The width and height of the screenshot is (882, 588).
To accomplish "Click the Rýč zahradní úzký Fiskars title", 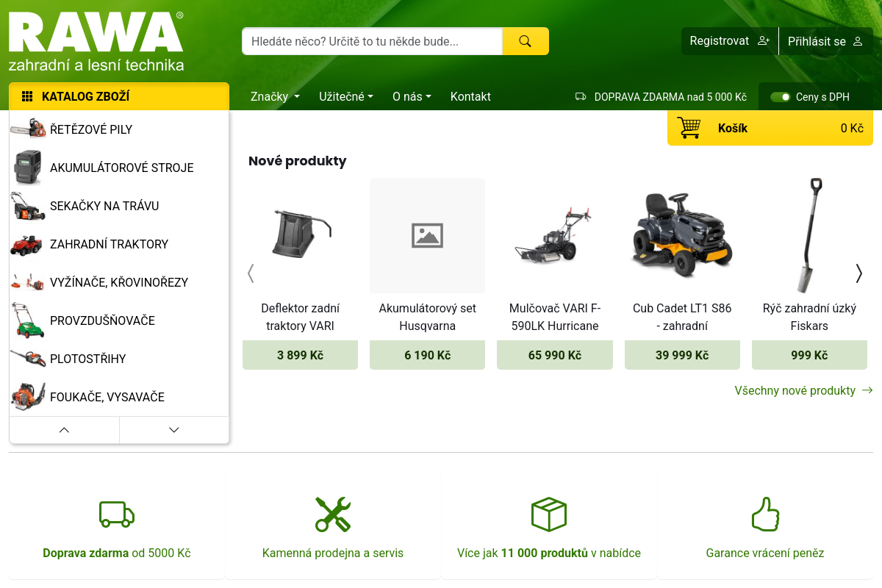I will pyautogui.click(x=809, y=317).
